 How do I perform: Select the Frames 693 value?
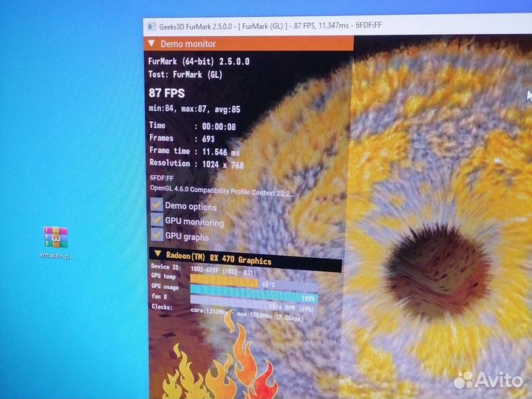tap(208, 139)
